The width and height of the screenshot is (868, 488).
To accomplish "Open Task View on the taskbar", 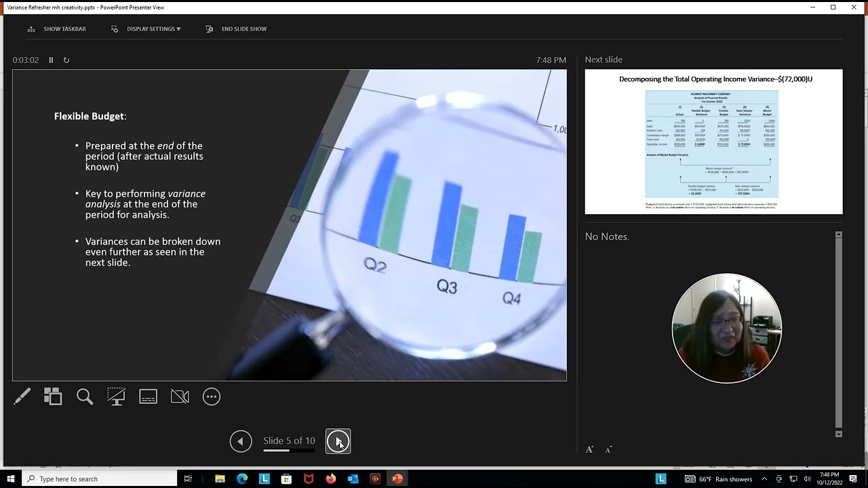I will point(188,479).
